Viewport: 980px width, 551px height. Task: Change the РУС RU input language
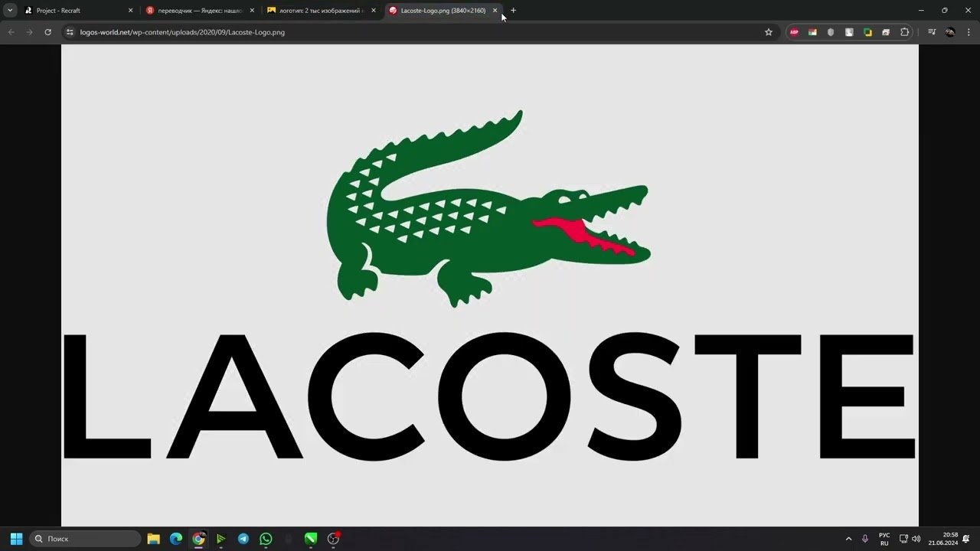[x=884, y=539]
